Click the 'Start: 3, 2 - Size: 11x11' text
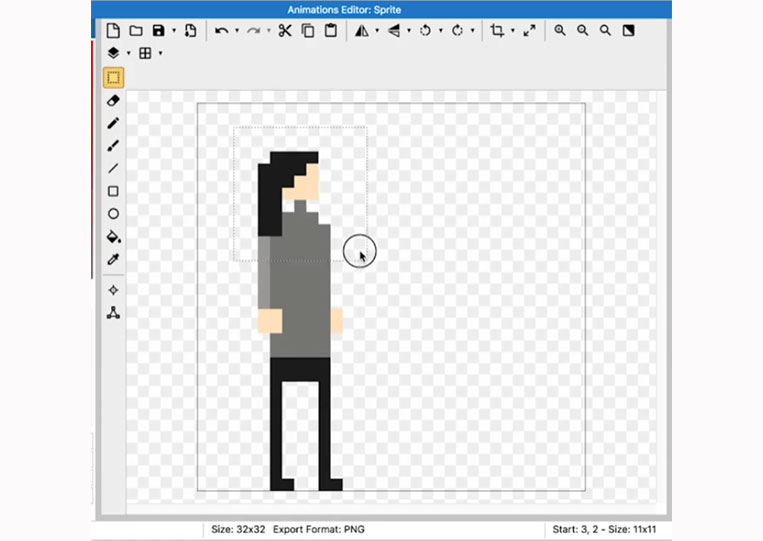Image resolution: width=763 pixels, height=541 pixels. [604, 529]
